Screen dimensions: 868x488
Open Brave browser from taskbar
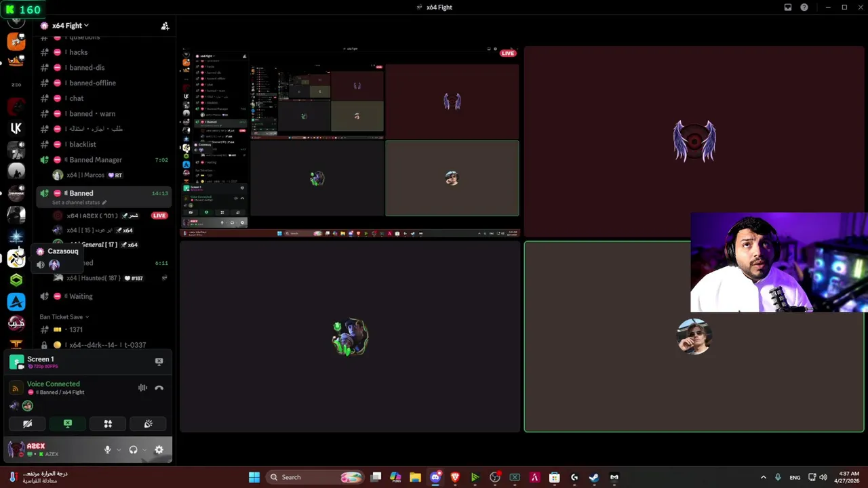click(455, 477)
